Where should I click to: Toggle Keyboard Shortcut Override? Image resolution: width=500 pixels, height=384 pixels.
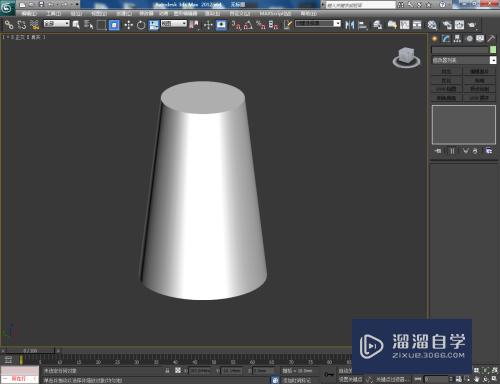(221, 25)
